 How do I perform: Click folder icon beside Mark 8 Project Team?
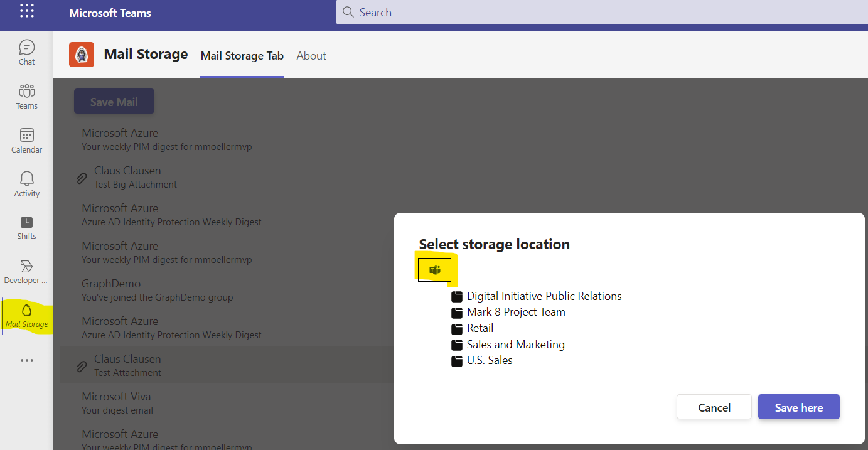coord(457,313)
